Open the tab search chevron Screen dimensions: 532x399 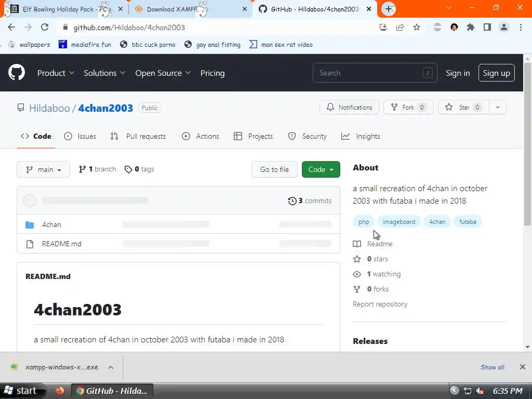448,7
